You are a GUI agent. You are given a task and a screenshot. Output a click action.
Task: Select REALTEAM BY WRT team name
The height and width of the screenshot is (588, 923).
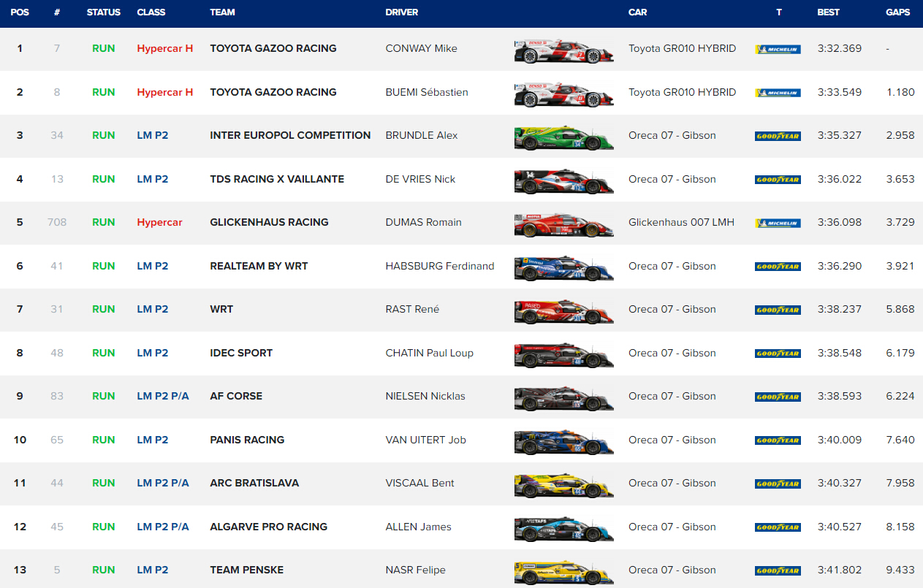[259, 266]
